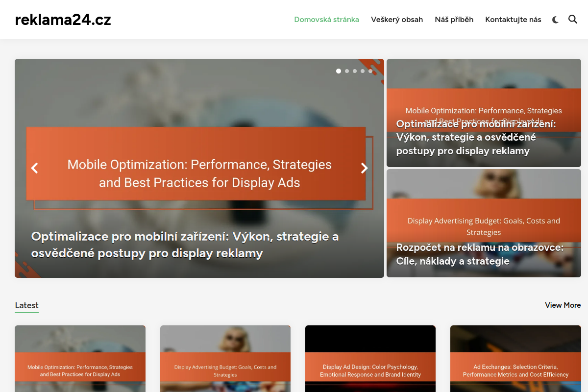Viewport: 588px width, 392px height.
Task: Open Rozpočet na reklamu na obrazovce article
Action: [480, 254]
